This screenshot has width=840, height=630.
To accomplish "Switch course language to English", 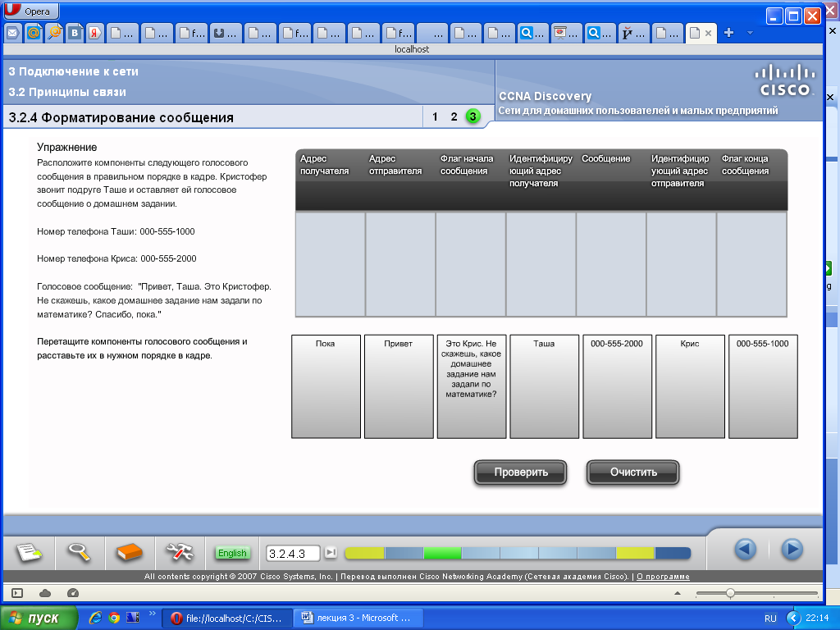I will (232, 553).
